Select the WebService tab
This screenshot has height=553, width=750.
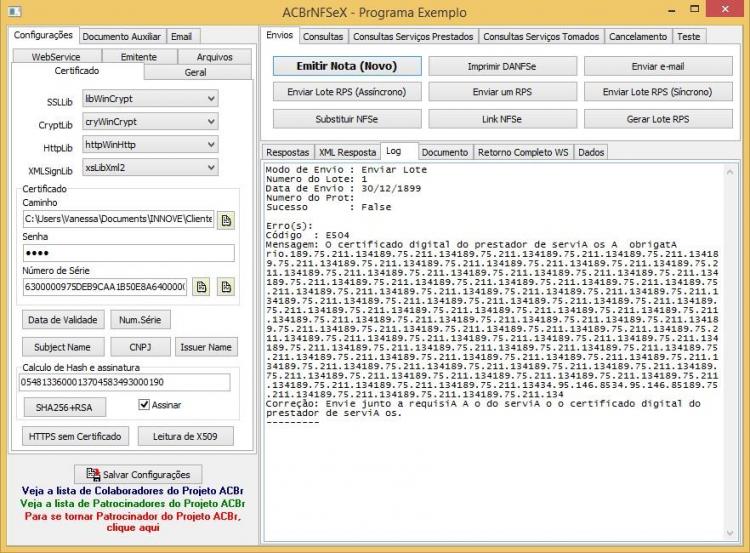[56, 56]
